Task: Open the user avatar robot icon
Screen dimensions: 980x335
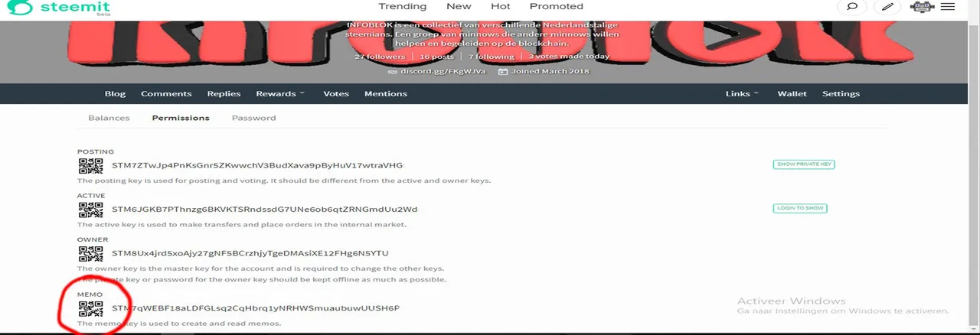Action: click(923, 7)
